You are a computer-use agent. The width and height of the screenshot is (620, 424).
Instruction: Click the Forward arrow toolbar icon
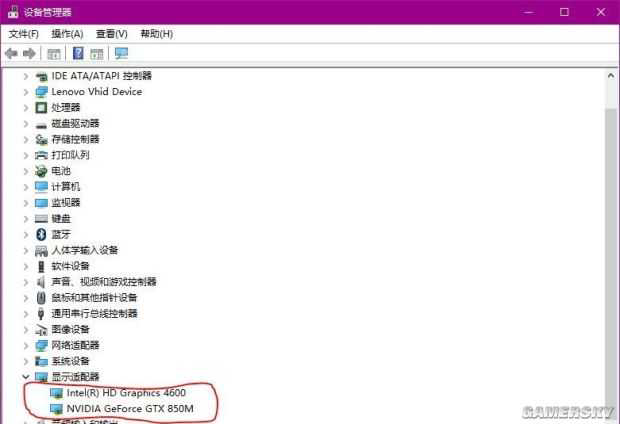point(29,53)
